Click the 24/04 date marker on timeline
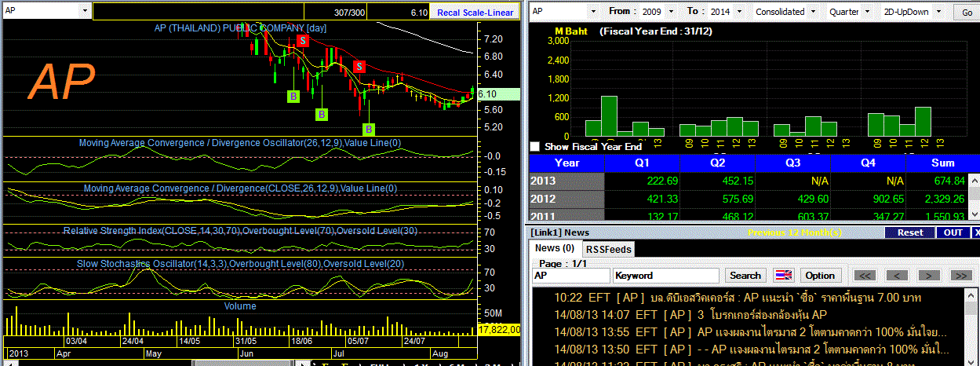 [133, 341]
